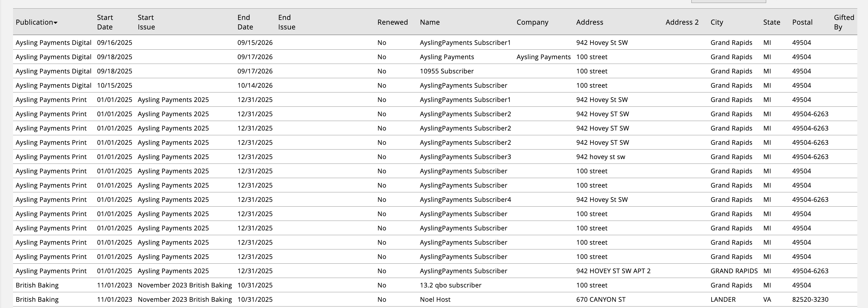Click the Gifted By column header

[843, 22]
